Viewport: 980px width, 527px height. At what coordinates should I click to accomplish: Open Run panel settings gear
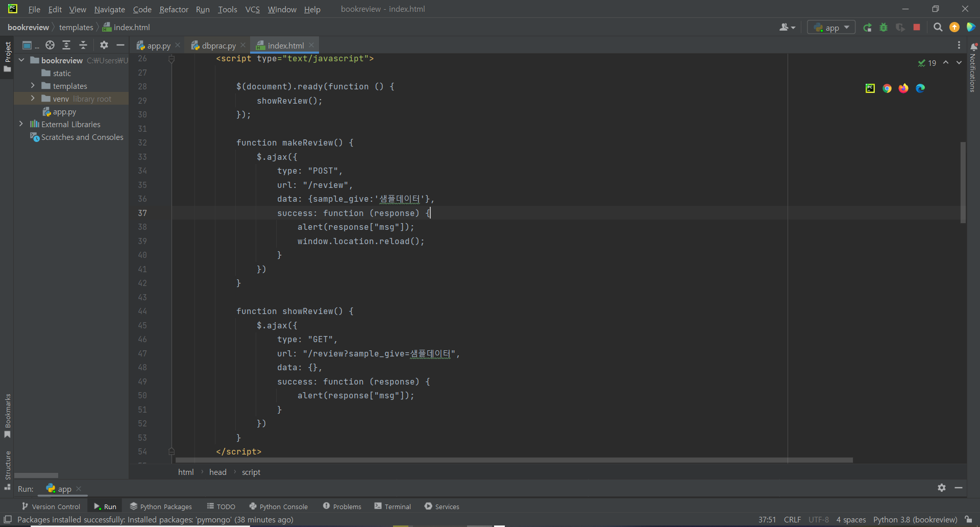942,488
